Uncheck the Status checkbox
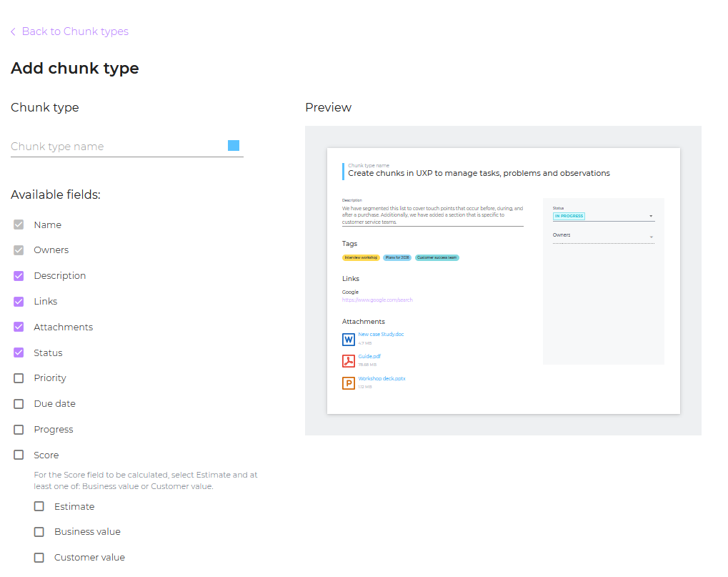Image resolution: width=728 pixels, height=577 pixels. [19, 352]
